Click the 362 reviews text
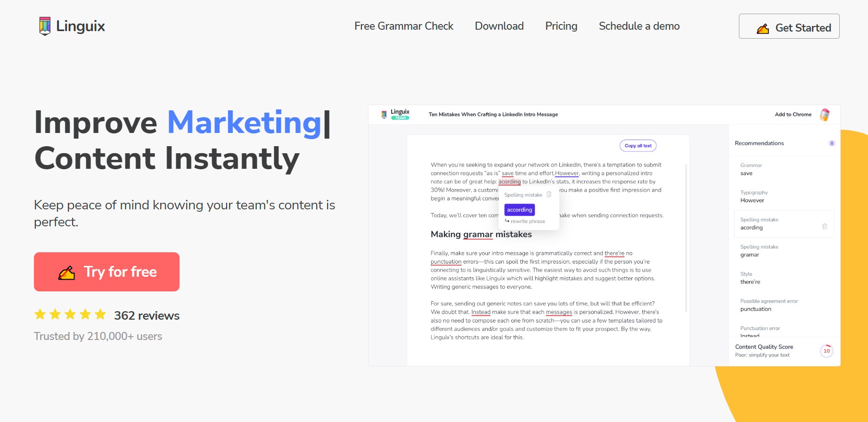Screen dimensions: 868x422 [147, 315]
